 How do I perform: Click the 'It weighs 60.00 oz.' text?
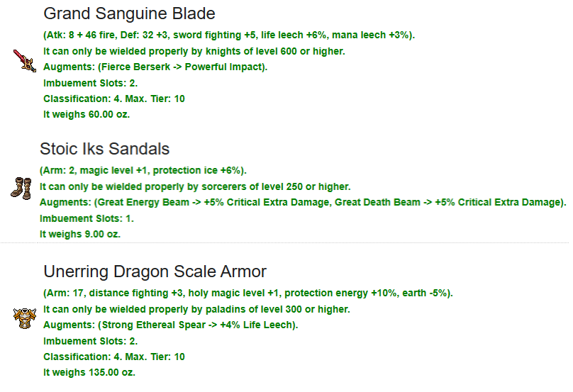pos(87,115)
